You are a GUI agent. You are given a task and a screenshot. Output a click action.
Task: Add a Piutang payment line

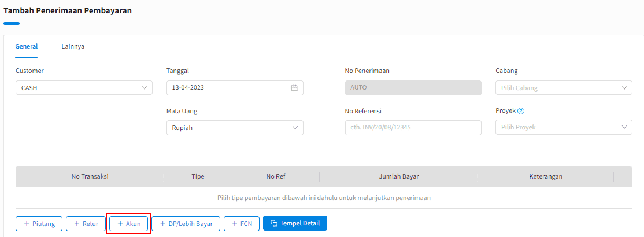(x=39, y=224)
